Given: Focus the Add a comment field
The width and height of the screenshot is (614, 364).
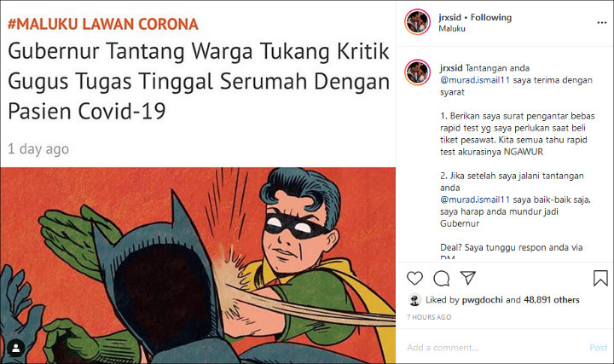Looking at the screenshot, I should pos(495,348).
